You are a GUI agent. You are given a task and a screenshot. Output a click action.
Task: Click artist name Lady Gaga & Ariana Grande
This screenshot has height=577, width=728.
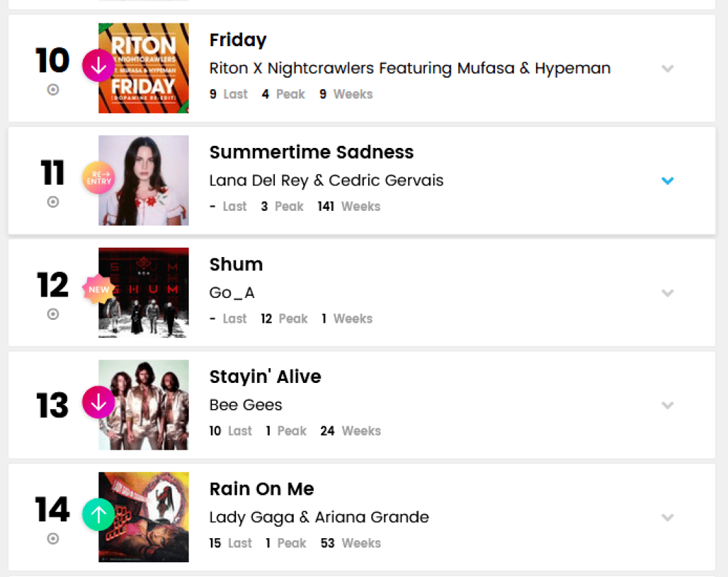coord(319,517)
